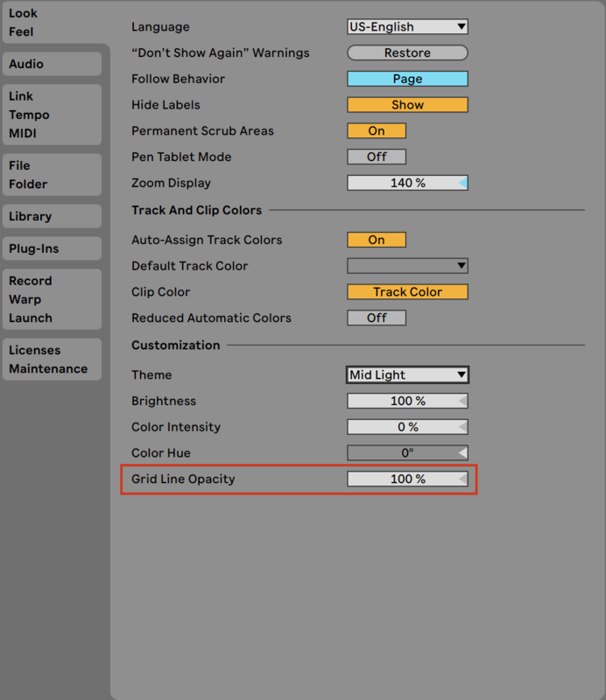Click the Clip Color Track Color button
This screenshot has height=700, width=606.
coord(407,292)
